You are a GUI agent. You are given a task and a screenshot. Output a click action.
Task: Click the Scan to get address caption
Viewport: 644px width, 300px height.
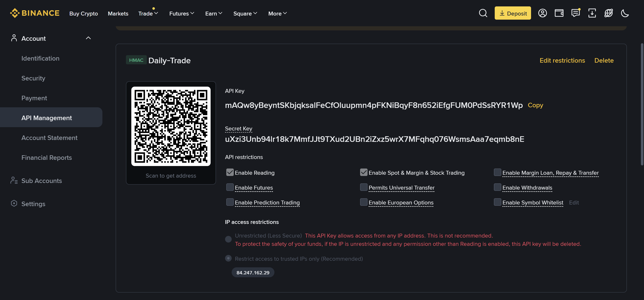pyautogui.click(x=171, y=176)
